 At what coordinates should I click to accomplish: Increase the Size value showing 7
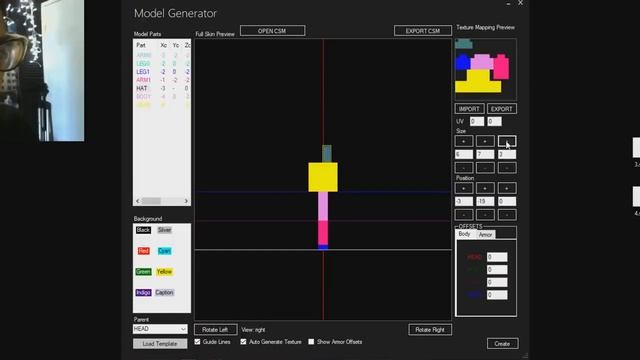[x=485, y=141]
